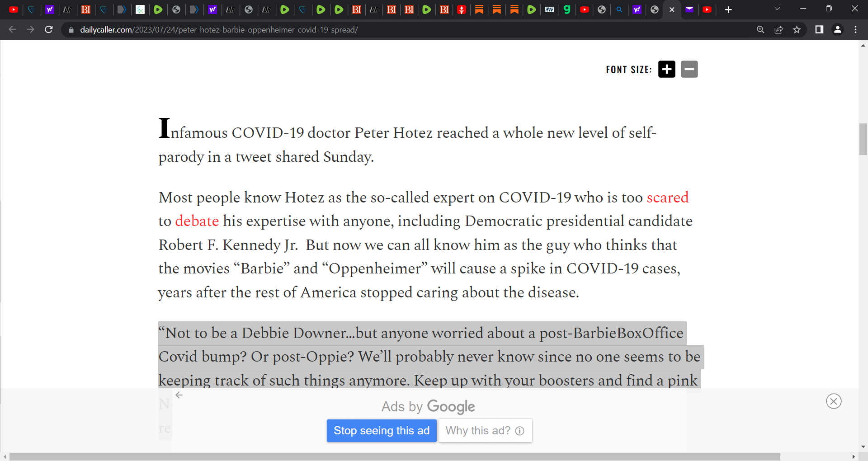The height and width of the screenshot is (461, 868).
Task: Click the vertical scrollbar thumb
Action: coord(863,139)
